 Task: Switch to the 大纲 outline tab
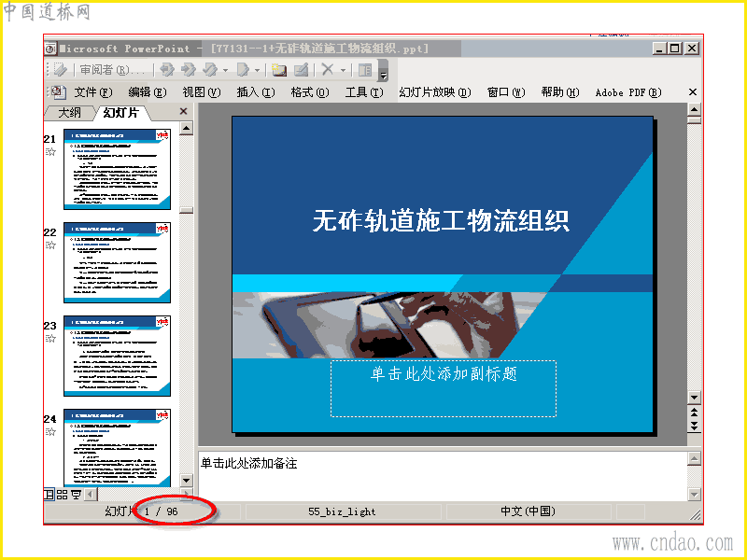[x=69, y=113]
